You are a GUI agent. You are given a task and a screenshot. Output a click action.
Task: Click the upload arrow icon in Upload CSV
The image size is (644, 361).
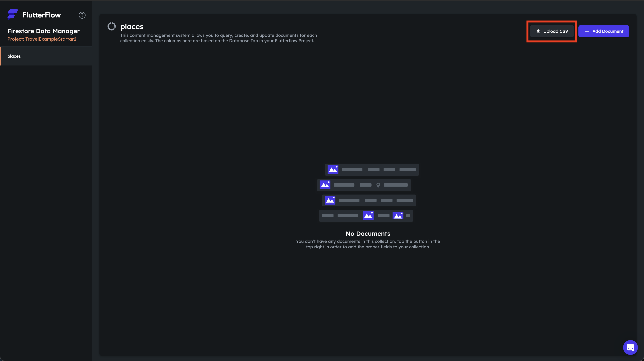coord(538,31)
